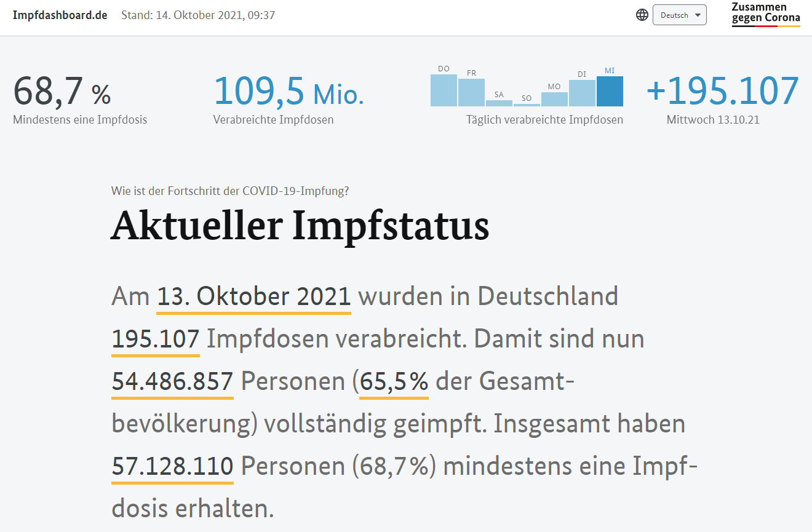This screenshot has height=532, width=812.
Task: Select the DO bar in daily chart
Action: coord(444,90)
